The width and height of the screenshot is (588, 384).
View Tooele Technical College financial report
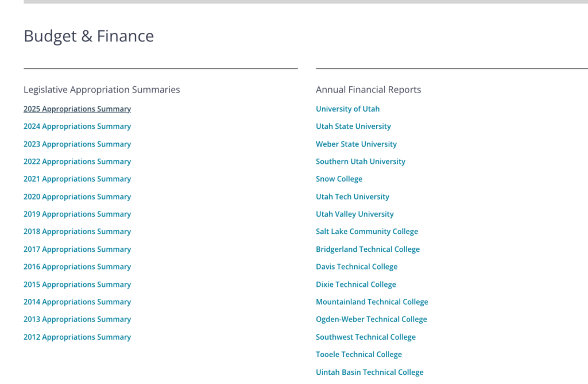(359, 355)
